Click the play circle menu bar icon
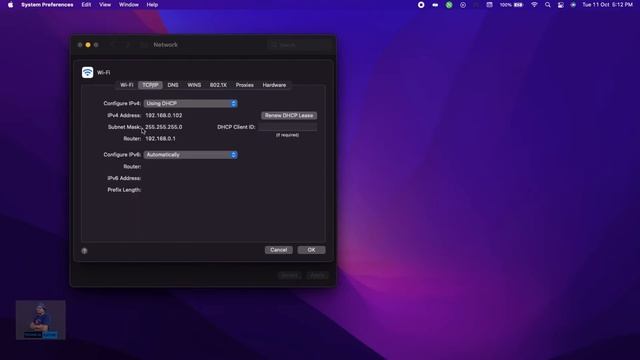Screen dimensions: 640x360 pyautogui.click(x=463, y=5)
